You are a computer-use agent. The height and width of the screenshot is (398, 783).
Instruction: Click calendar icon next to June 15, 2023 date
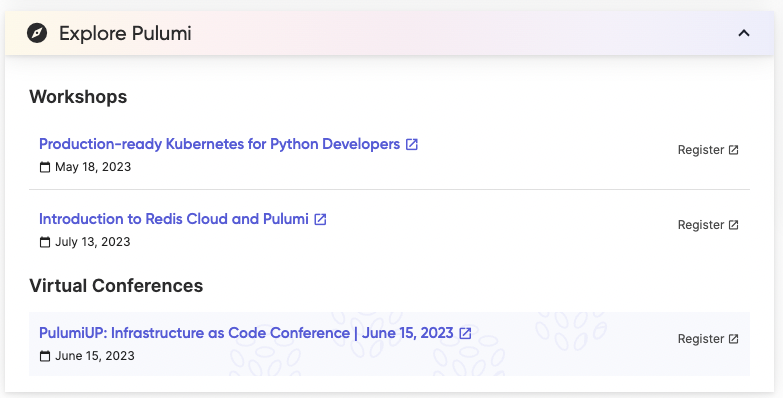[45, 356]
